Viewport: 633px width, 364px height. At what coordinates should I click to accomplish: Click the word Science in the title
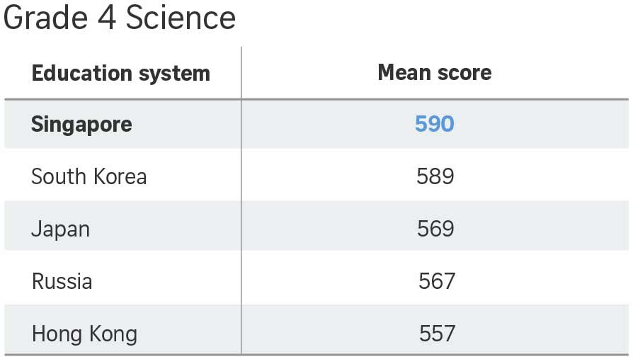tap(181, 18)
